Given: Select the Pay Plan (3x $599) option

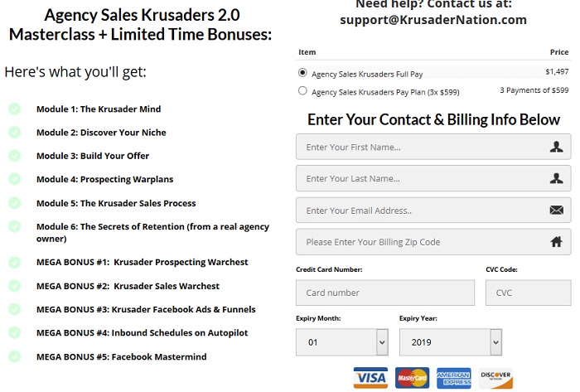Looking at the screenshot, I should (x=302, y=91).
